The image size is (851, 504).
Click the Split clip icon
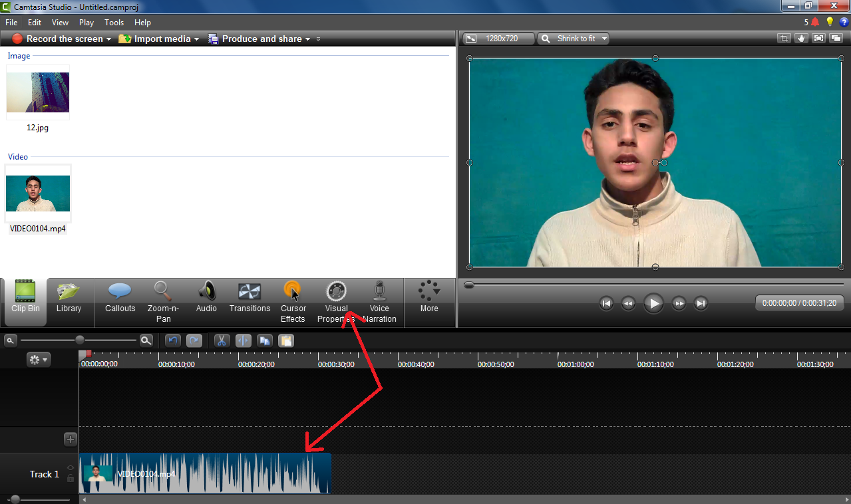click(x=244, y=340)
